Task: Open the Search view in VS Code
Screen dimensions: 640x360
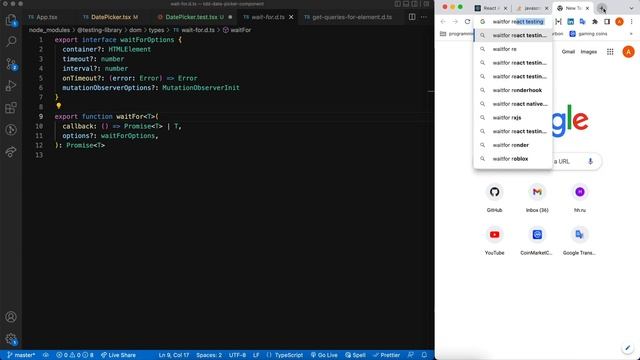Action: (11, 41)
